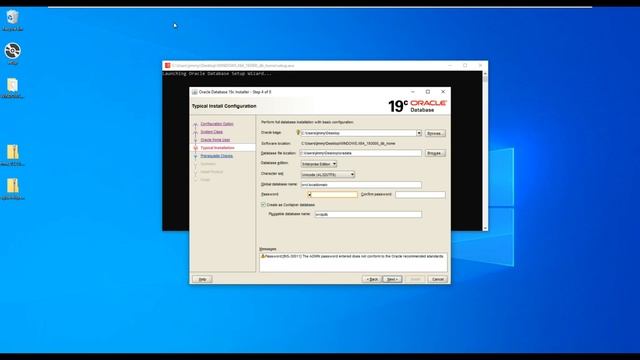
Task: Click the Back button
Action: (372, 279)
